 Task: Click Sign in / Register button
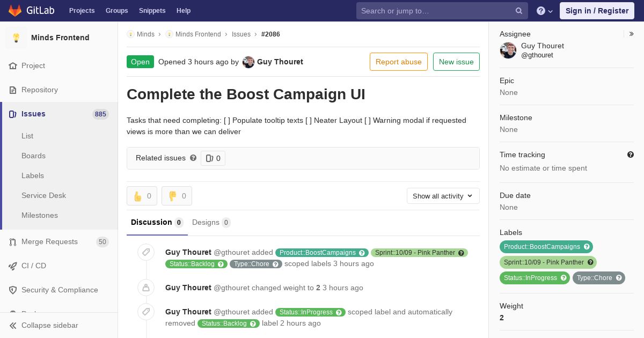[x=597, y=11]
